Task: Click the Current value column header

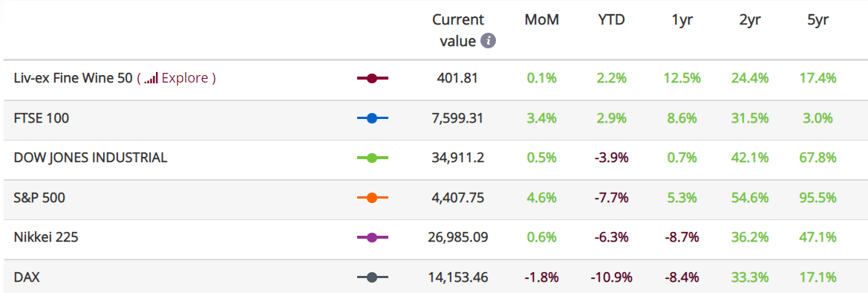Action: [458, 30]
